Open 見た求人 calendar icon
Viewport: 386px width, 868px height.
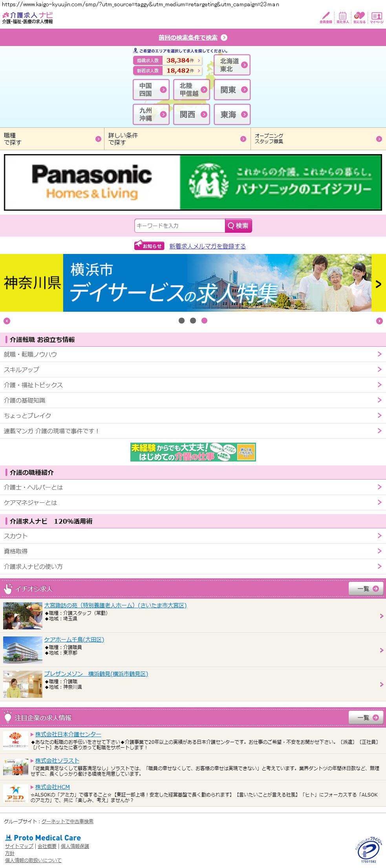[x=342, y=17]
